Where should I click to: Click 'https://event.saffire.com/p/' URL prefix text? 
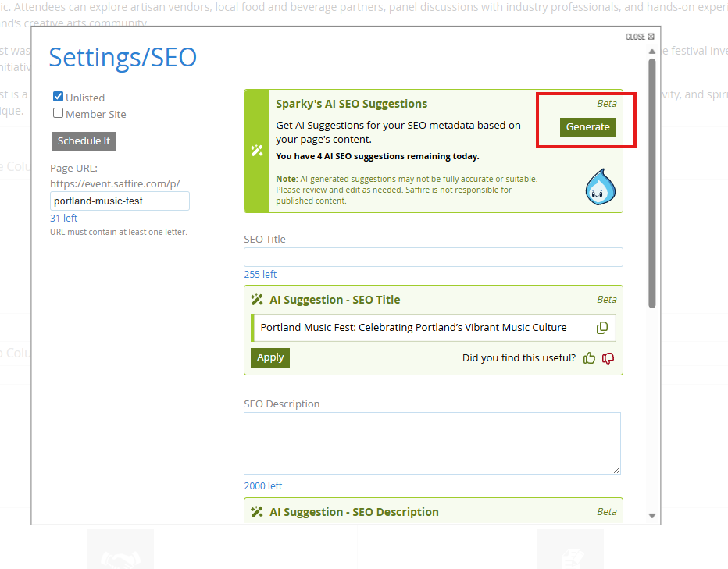[115, 183]
